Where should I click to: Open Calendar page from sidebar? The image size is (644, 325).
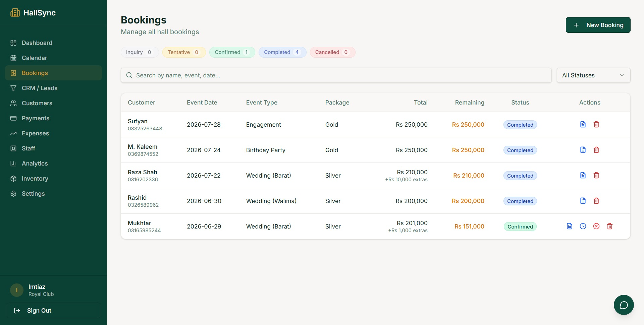point(53,58)
